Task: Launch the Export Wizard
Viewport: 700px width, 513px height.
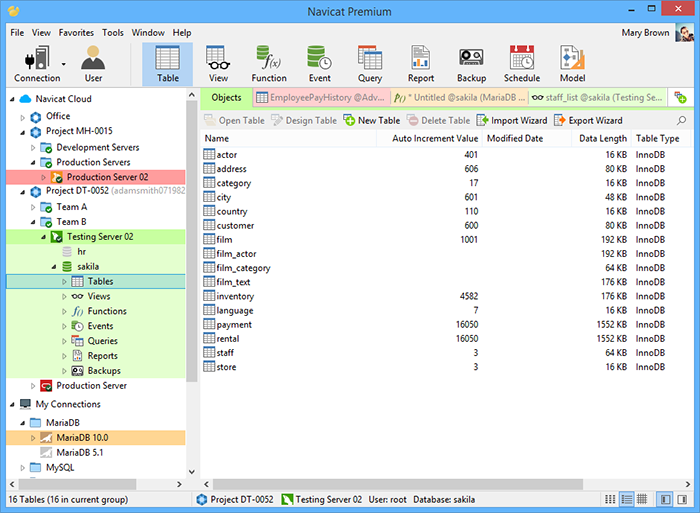Action: pyautogui.click(x=588, y=121)
